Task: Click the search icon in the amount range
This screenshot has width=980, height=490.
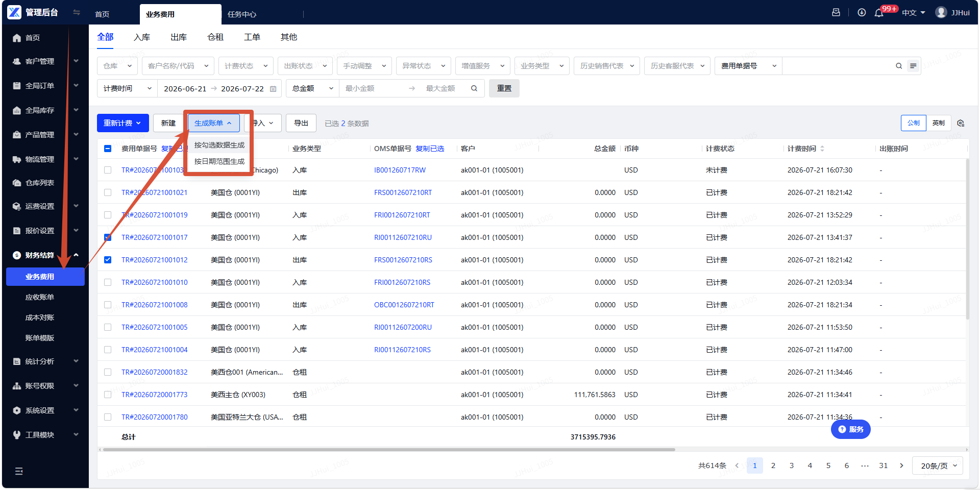Action: [x=474, y=88]
